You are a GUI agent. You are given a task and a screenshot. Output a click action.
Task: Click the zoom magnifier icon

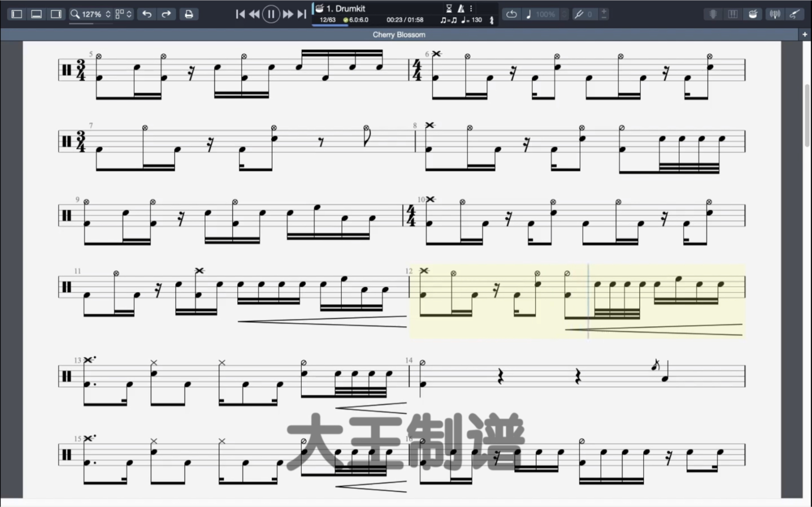75,14
